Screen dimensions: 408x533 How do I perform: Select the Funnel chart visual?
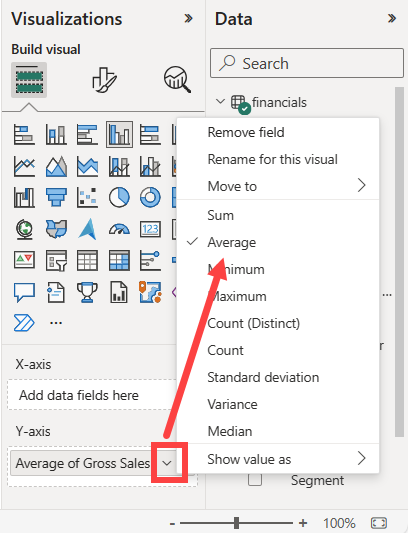tap(56, 197)
